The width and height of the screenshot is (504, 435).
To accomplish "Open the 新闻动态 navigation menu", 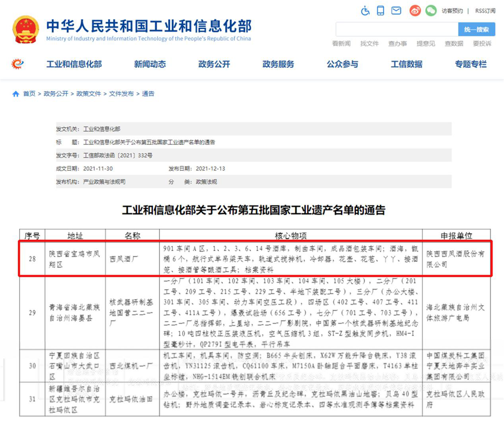I will tap(150, 64).
